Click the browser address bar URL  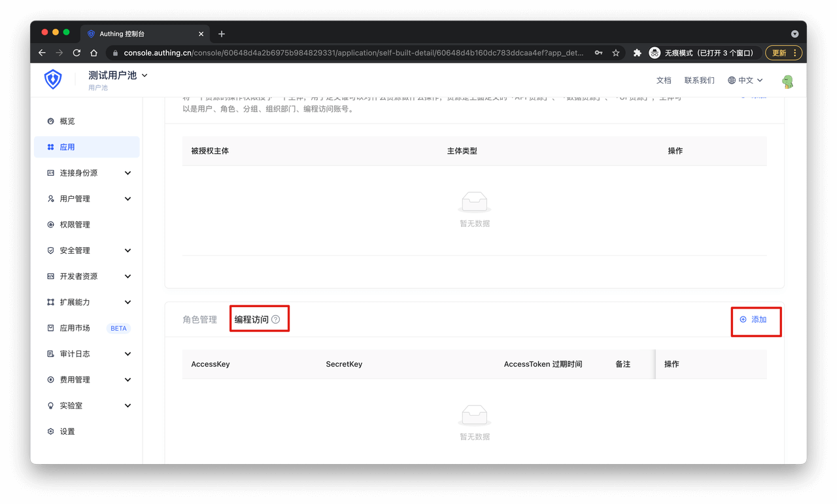353,53
